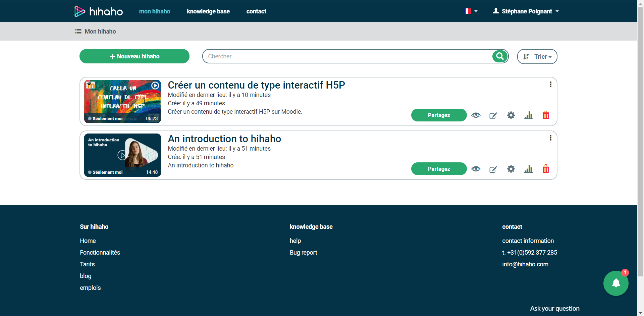The width and height of the screenshot is (644, 316).
Task: Create a Nouveau hihaho
Action: (x=135, y=56)
